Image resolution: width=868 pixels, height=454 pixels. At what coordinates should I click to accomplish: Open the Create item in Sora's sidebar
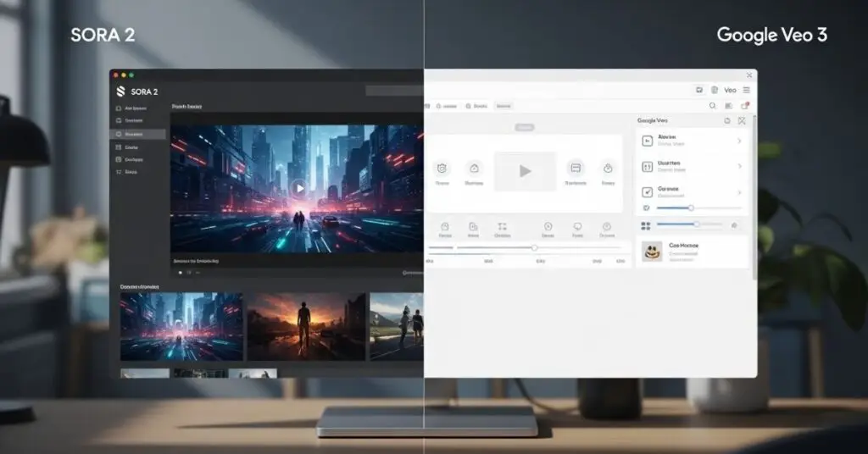click(x=127, y=147)
